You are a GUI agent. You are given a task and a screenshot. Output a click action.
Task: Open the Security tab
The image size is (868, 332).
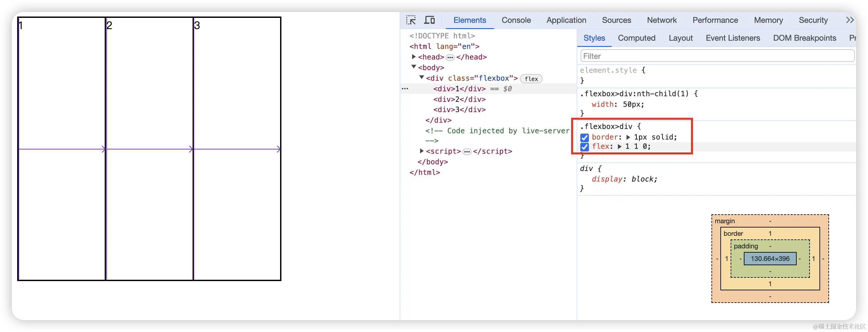[x=813, y=20]
